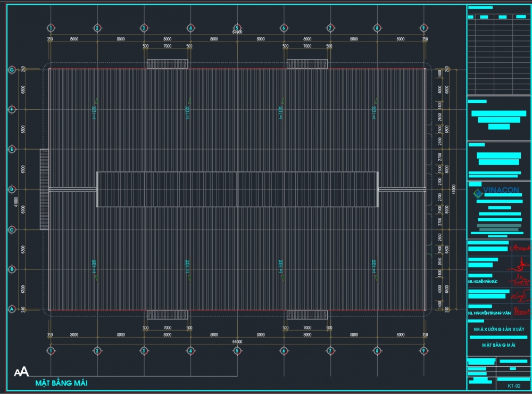The width and height of the screenshot is (532, 394).
Task: Select the KT-02 sheet number
Action: [x=513, y=385]
